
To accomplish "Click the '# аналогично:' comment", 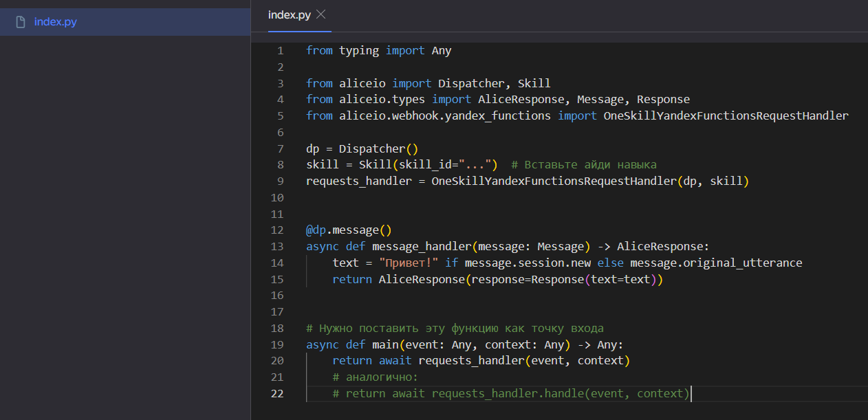I will (x=376, y=377).
